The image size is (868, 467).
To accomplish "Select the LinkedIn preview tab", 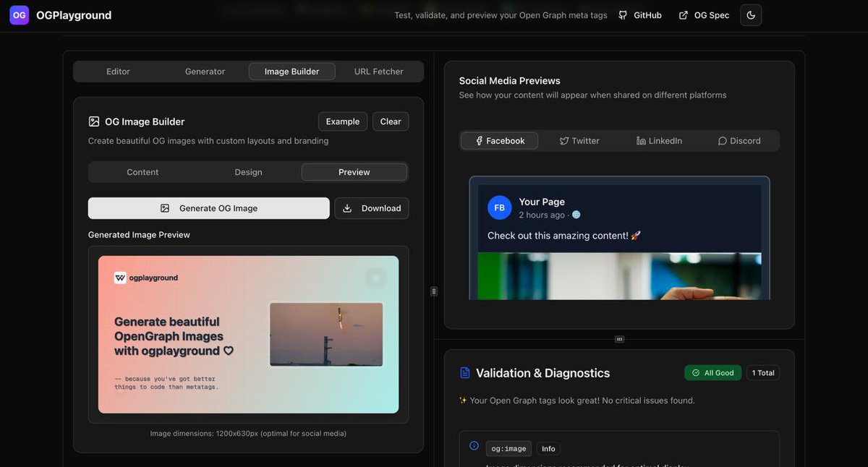I will coord(659,141).
